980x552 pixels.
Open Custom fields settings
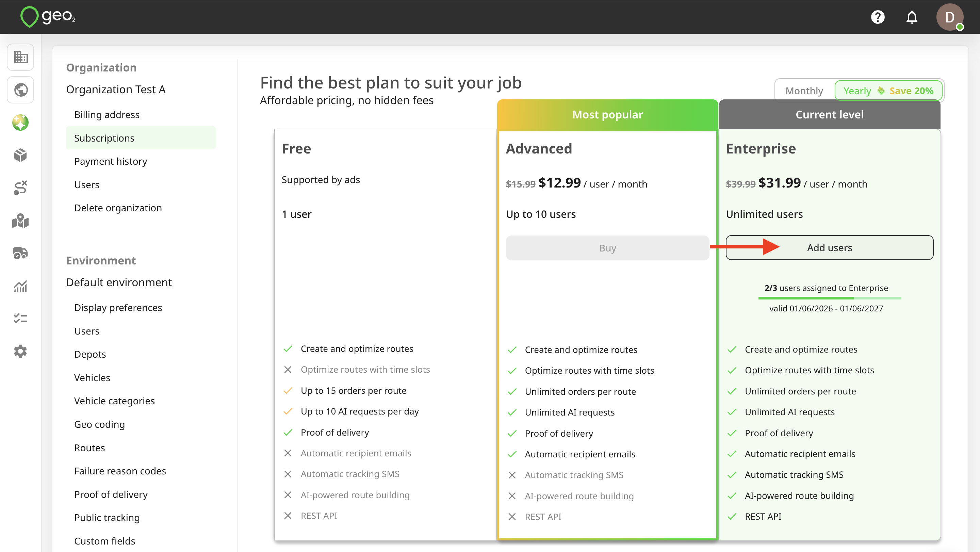tap(104, 541)
